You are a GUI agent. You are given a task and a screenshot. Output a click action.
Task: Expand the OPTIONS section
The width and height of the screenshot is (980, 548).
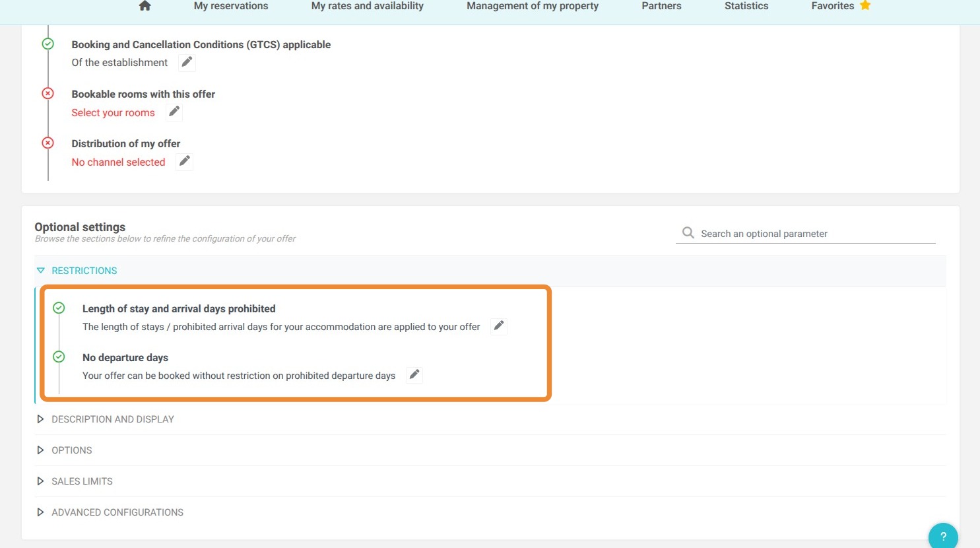[x=490, y=450]
